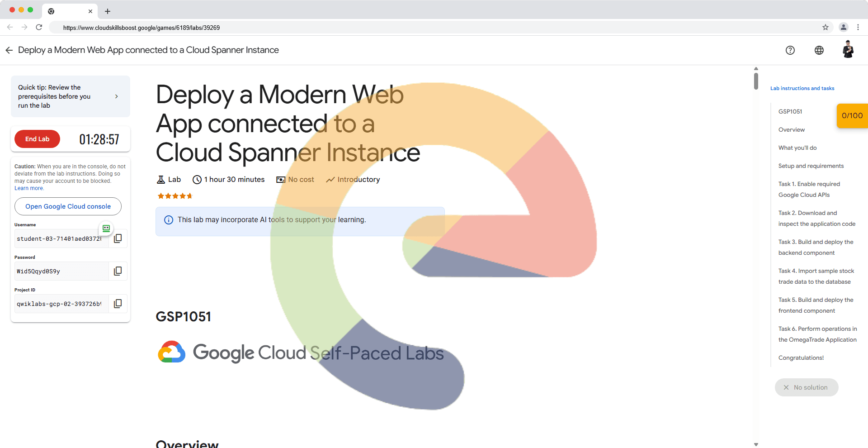868x448 pixels.
Task: Click the clock duration icon
Action: [x=197, y=180]
